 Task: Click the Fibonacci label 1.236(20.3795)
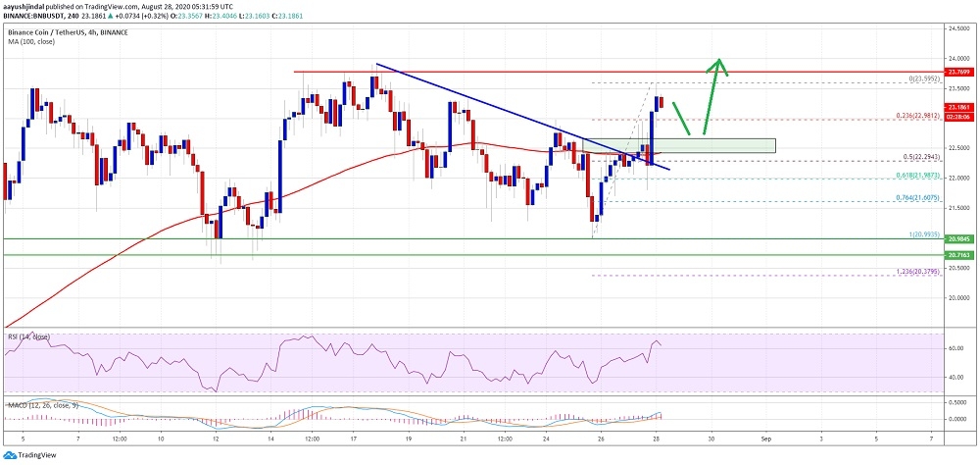coord(919,272)
